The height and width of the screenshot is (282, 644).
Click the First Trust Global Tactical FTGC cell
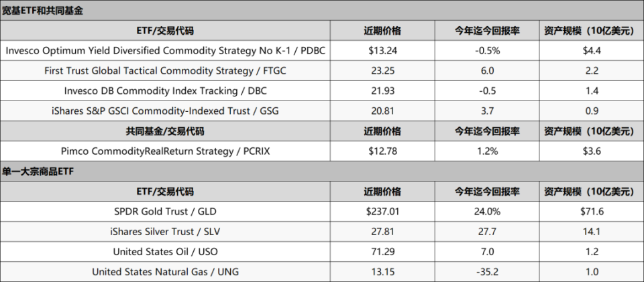tap(165, 71)
